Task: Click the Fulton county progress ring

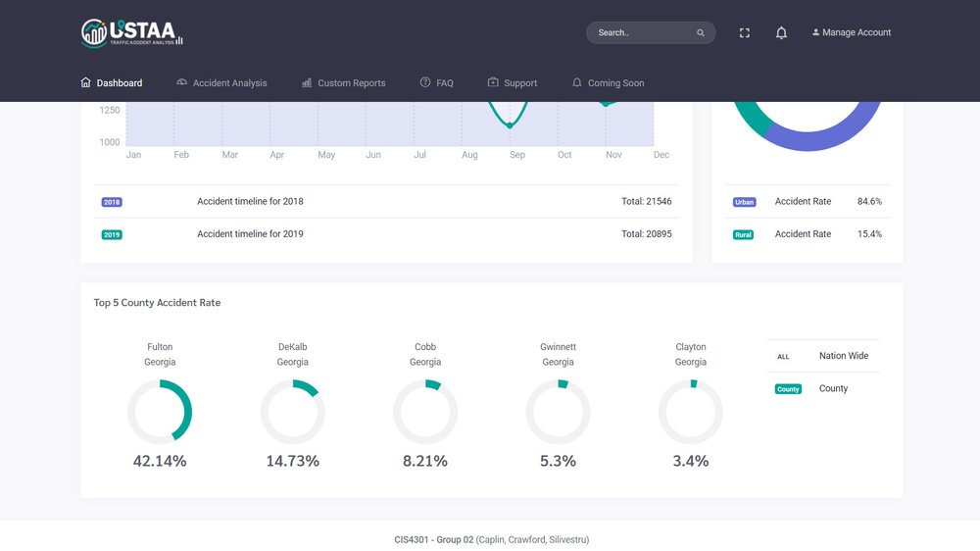Action: coord(160,412)
